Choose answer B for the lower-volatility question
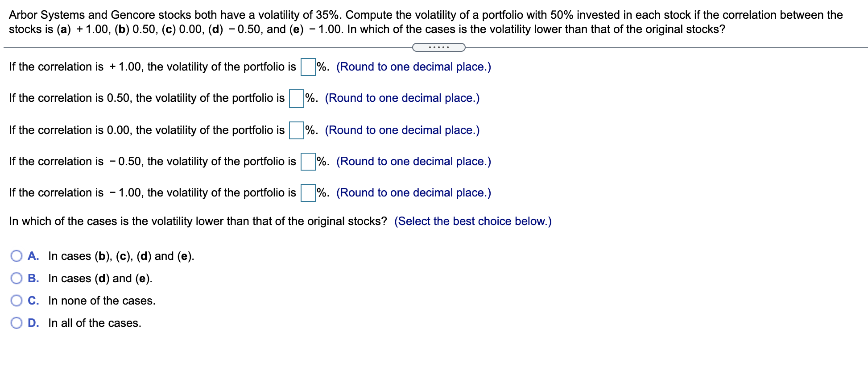868x376 pixels. 17,278
